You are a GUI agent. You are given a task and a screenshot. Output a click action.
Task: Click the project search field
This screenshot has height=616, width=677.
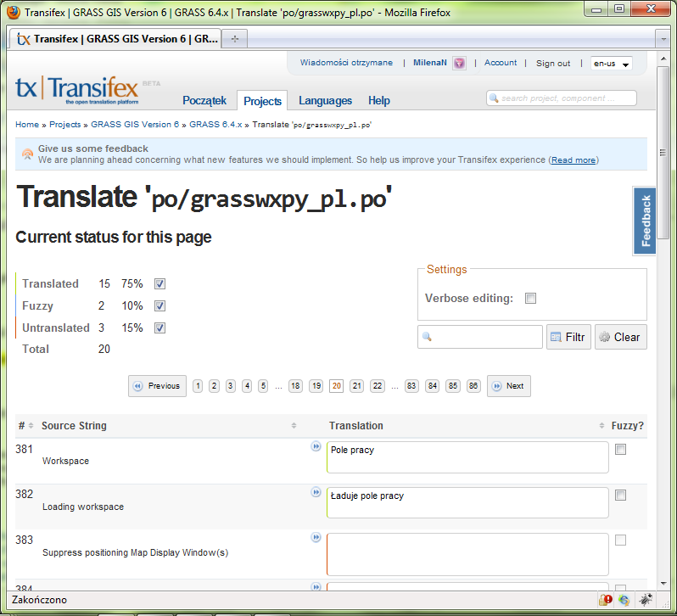click(562, 98)
